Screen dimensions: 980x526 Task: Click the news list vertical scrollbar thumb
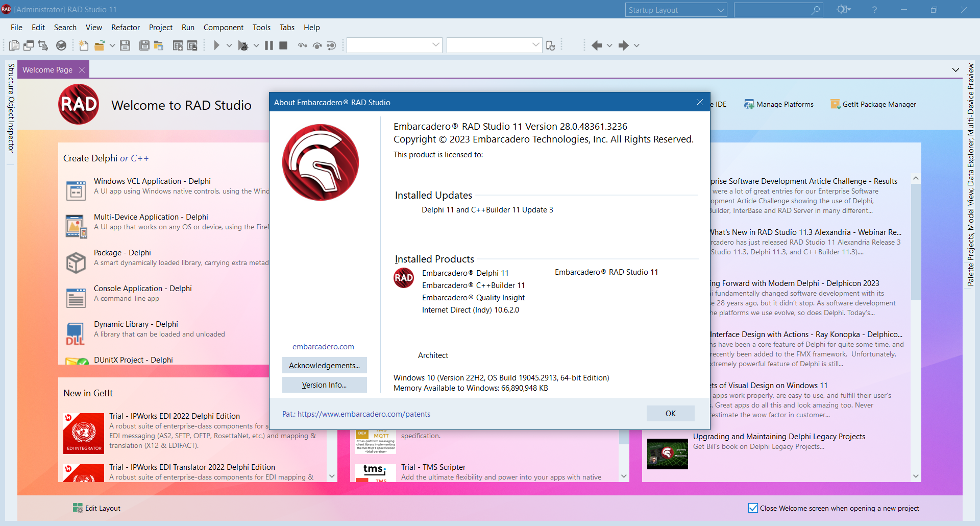pos(916,242)
